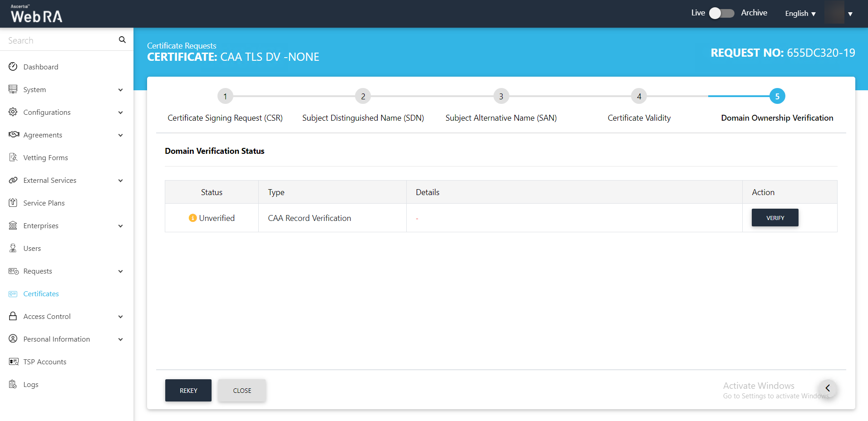Click the Vetting Forms document icon
This screenshot has width=868, height=421.
(x=13, y=157)
